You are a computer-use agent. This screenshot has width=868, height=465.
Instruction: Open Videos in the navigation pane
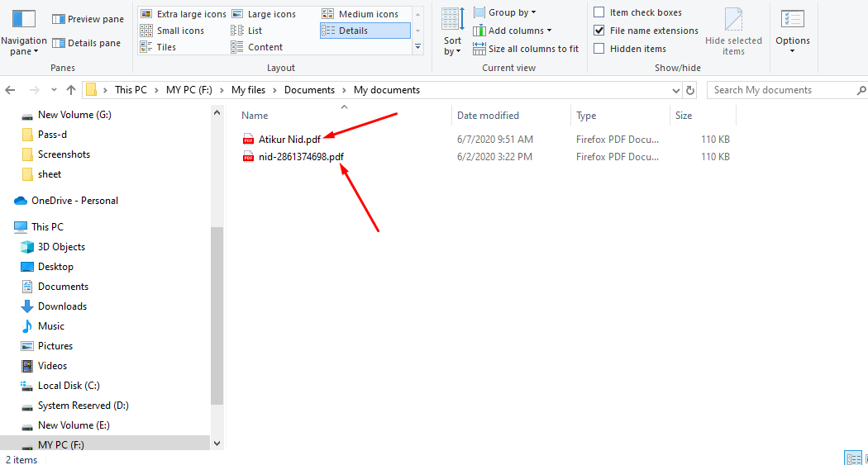tap(52, 366)
